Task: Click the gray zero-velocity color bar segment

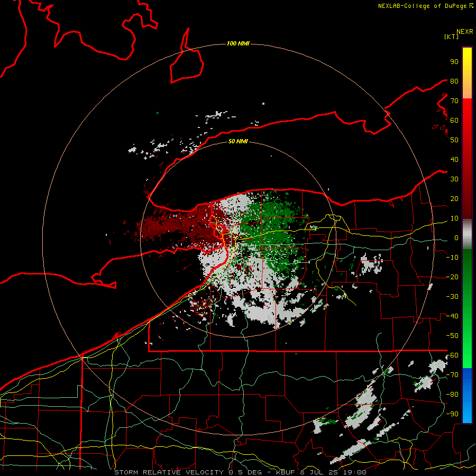Action: [467, 234]
